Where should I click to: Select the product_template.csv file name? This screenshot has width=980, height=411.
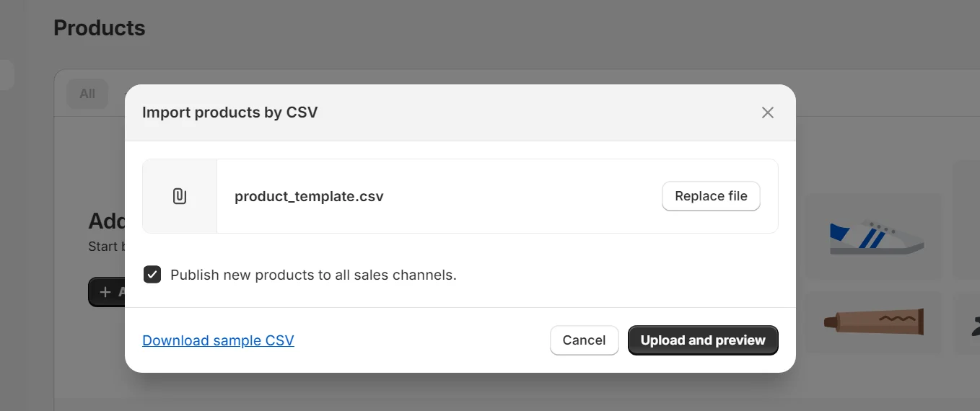click(x=309, y=196)
